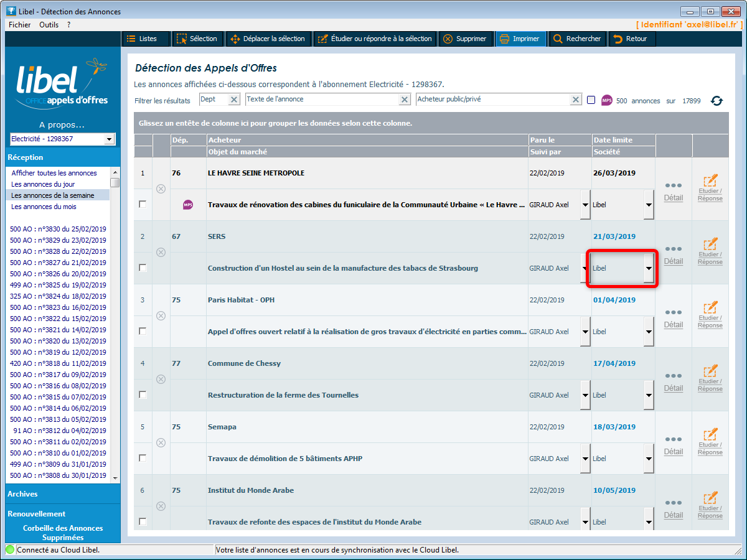Tick the checkbox for the Hostel Strasbourg row
This screenshot has width=747, height=560.
coord(143,268)
